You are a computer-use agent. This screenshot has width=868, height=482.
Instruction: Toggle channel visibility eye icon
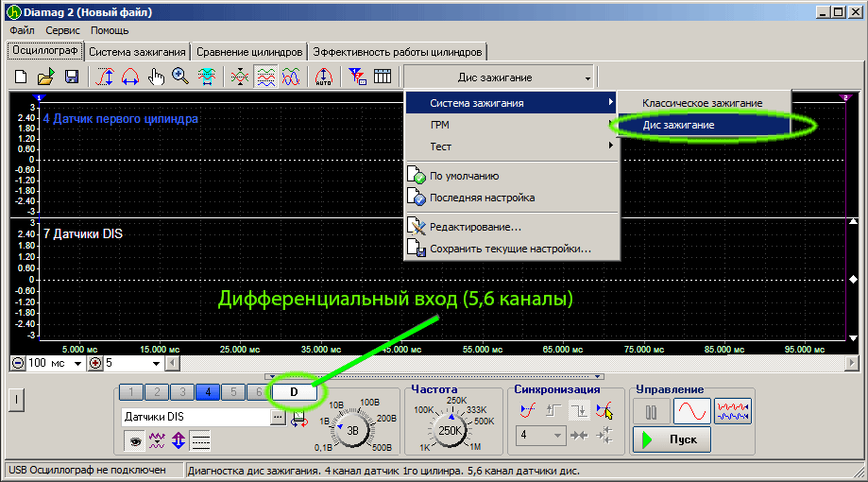(134, 441)
